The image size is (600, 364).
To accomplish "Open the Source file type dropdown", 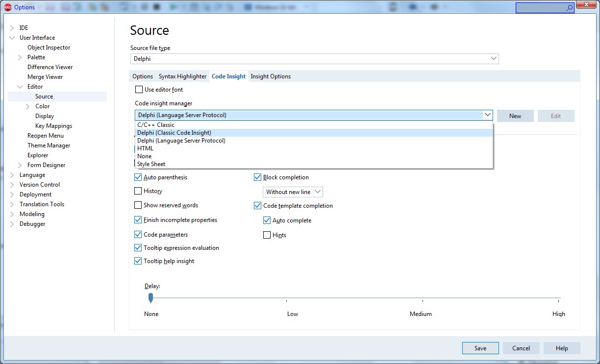I will (494, 59).
